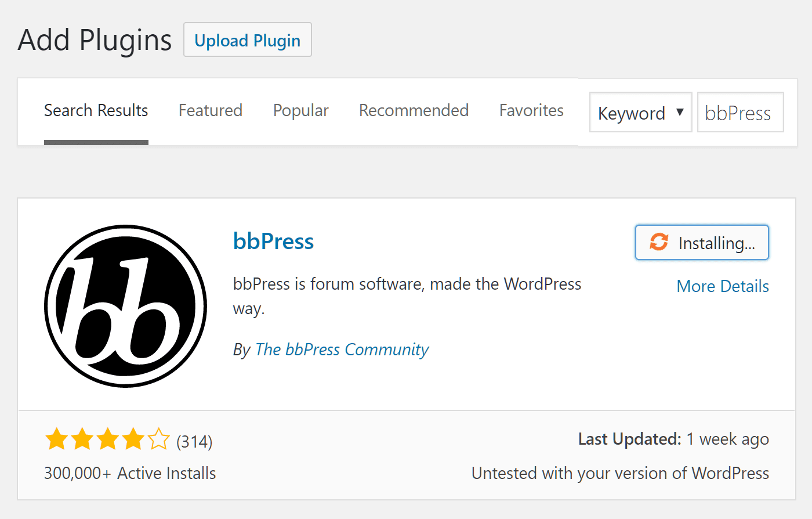Click the first gold rating star
812x519 pixels.
click(56, 439)
